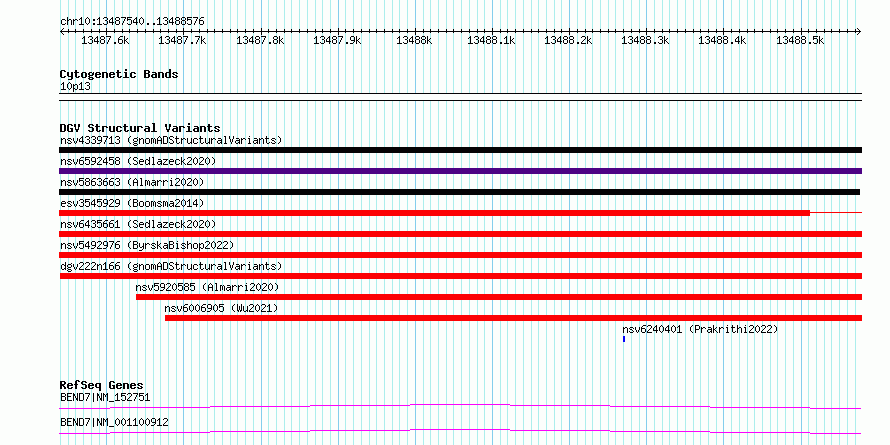
Task: Click the 13487.9k ruler position
Action: [x=337, y=40]
